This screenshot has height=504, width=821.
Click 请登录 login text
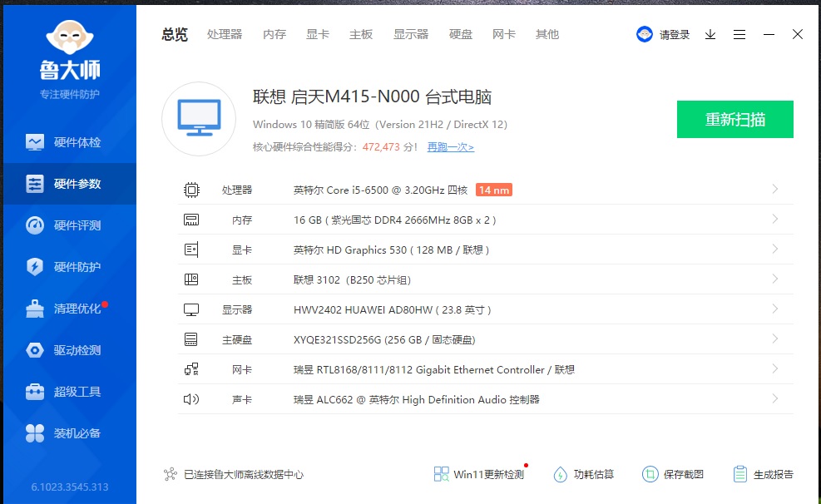coord(675,35)
